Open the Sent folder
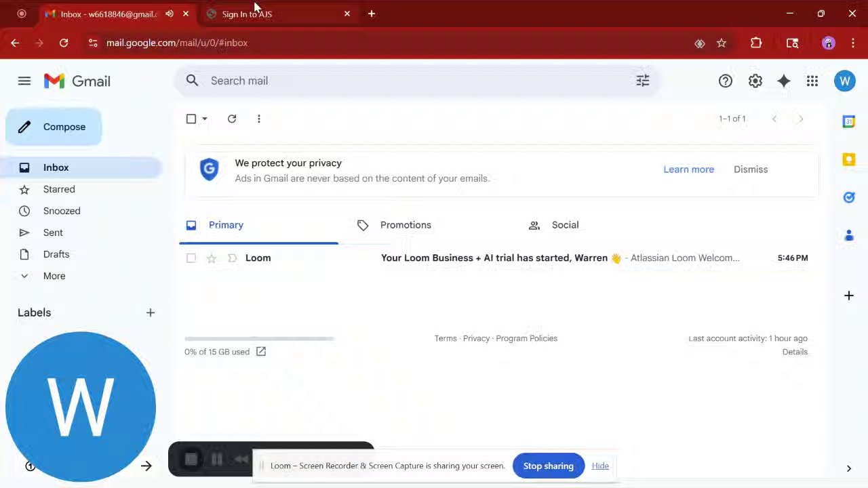 (81, 232)
